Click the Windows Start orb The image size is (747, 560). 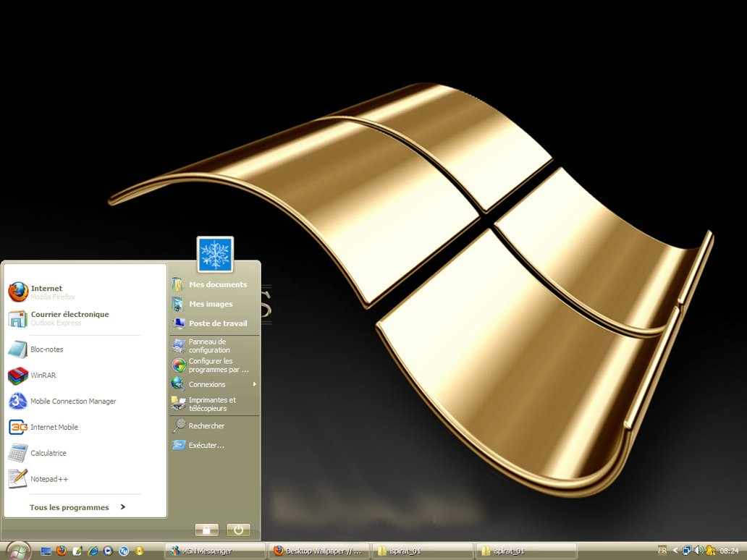click(19, 551)
